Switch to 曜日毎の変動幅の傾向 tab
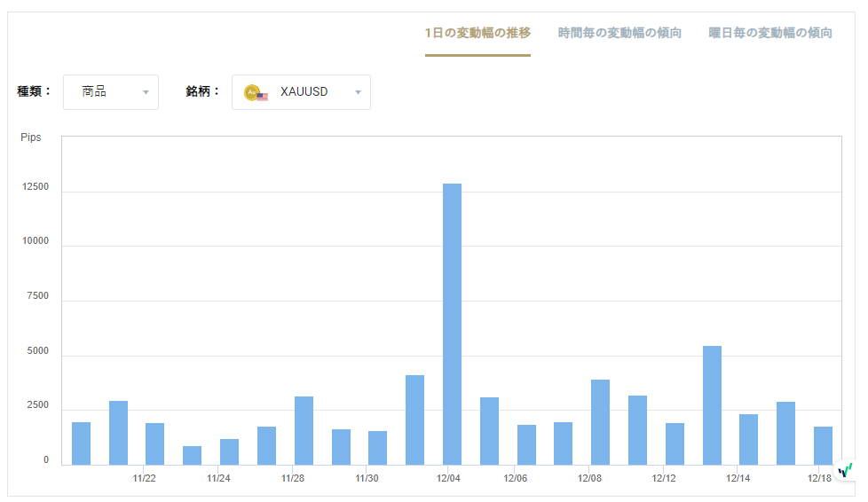Viewport: 868px width, 502px height. (770, 33)
